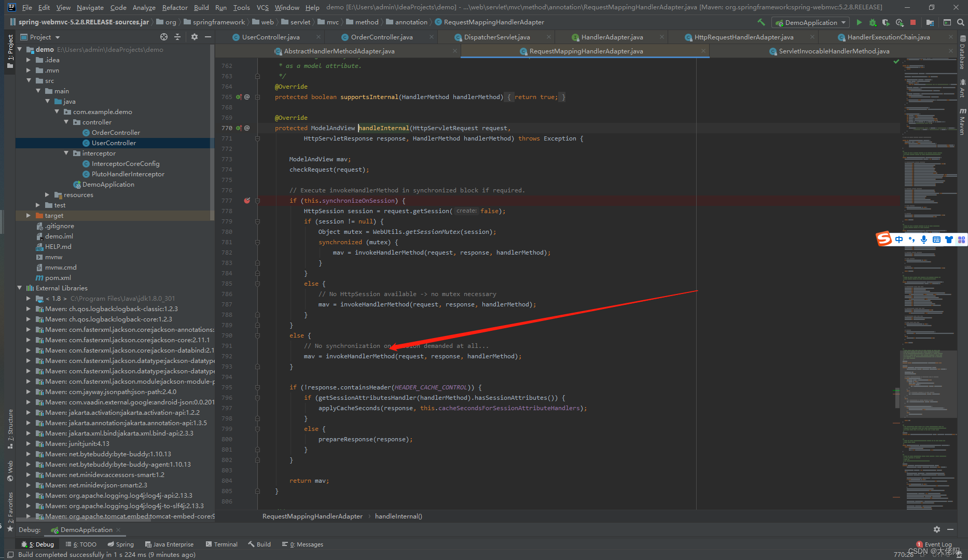Viewport: 968px width, 560px height.
Task: Open the Project view selector dropdown
Action: [x=40, y=37]
